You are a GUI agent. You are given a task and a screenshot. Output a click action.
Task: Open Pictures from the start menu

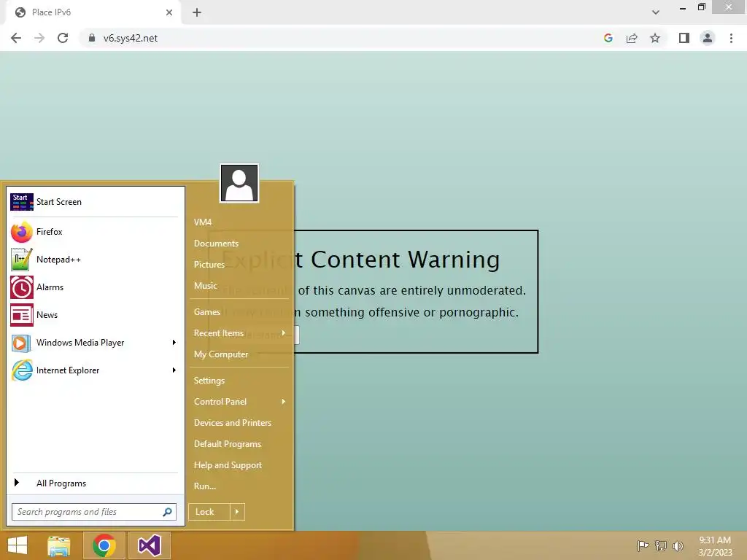pos(209,265)
